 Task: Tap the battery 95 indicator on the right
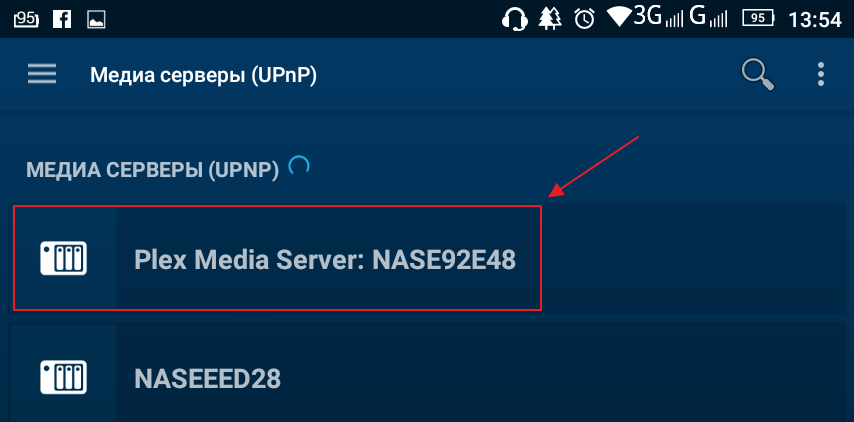759,20
